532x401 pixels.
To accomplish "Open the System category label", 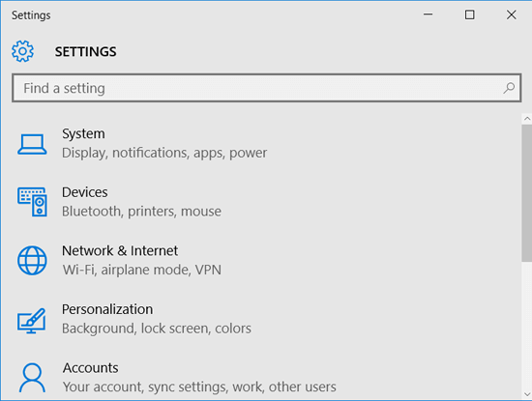I will click(x=83, y=133).
